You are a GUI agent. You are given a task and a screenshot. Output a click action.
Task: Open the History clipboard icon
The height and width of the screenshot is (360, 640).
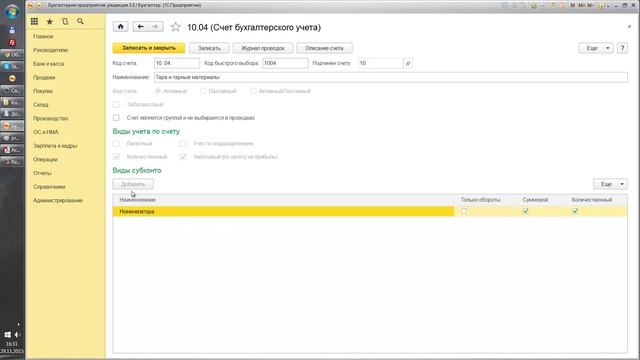(65, 22)
